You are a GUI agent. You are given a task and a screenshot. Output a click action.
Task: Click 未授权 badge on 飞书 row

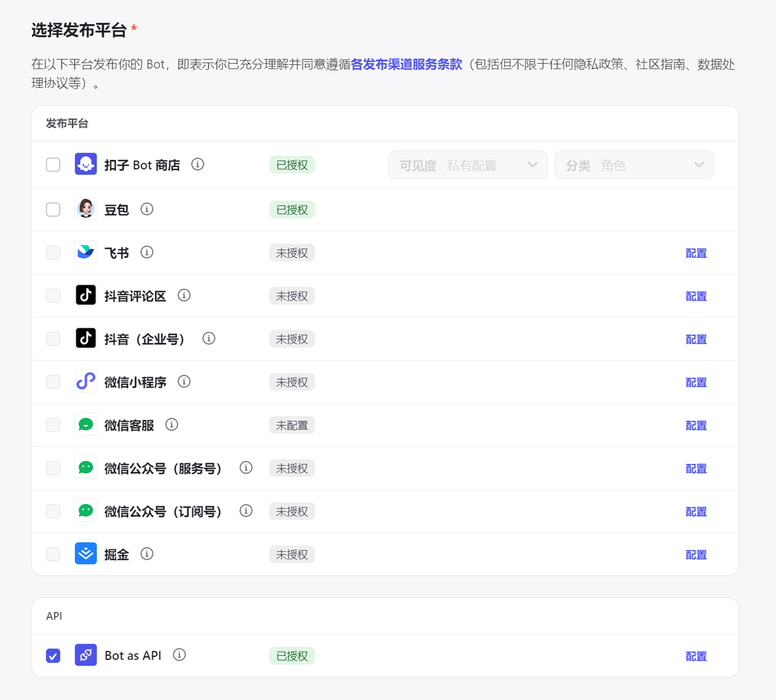292,253
